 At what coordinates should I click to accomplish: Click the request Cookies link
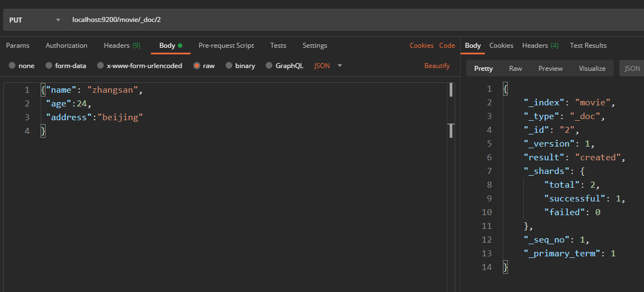pyautogui.click(x=422, y=46)
